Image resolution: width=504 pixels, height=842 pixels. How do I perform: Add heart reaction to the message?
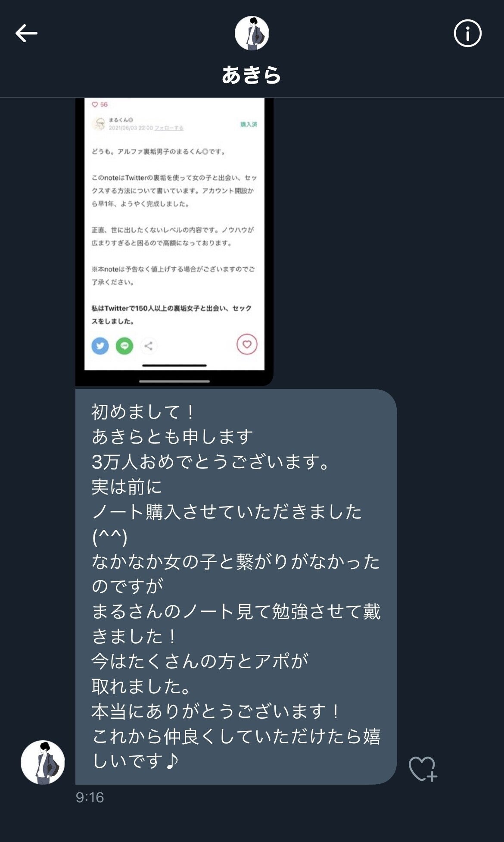[x=423, y=769]
